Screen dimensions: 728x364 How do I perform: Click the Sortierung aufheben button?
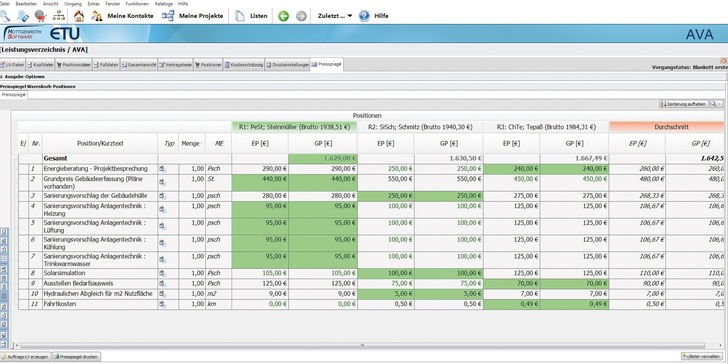[684, 104]
